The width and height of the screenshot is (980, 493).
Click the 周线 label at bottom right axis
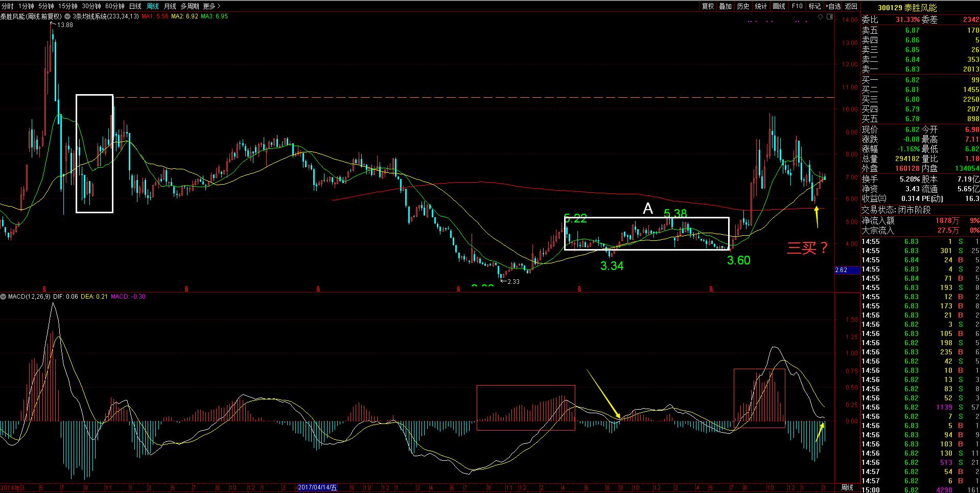pyautogui.click(x=847, y=487)
